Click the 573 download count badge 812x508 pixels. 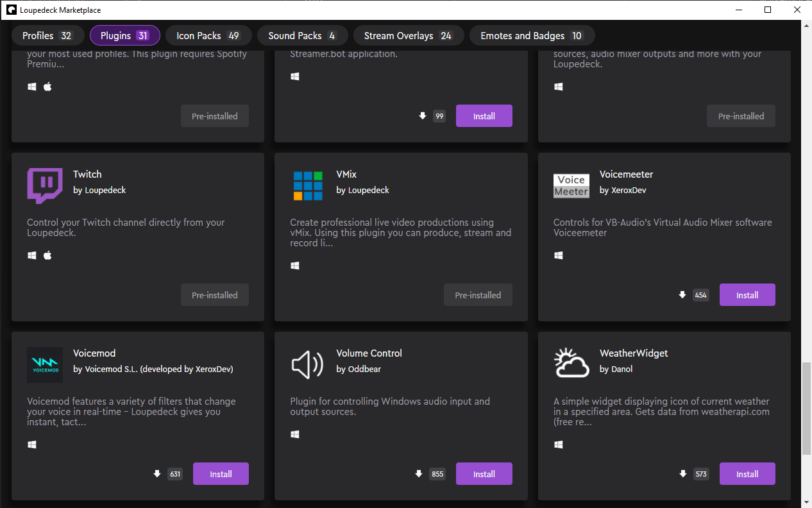(701, 474)
